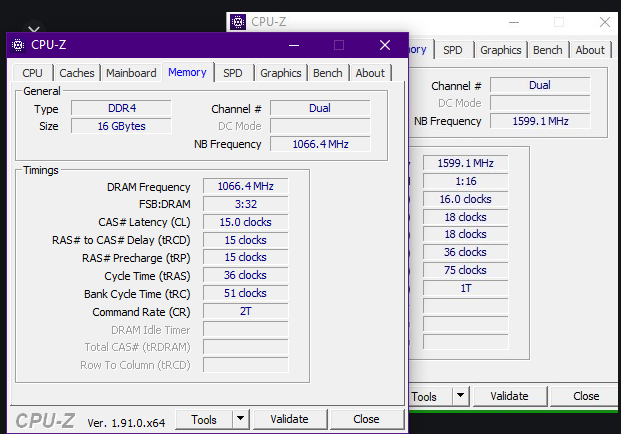
Task: Click the RAS# Precharge 15 clocks value
Action: coord(246,257)
